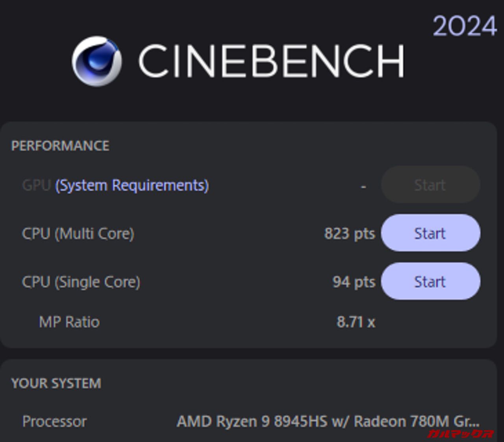The width and height of the screenshot is (504, 442).
Task: Click the CINEBENCH title text
Action: tap(271, 61)
